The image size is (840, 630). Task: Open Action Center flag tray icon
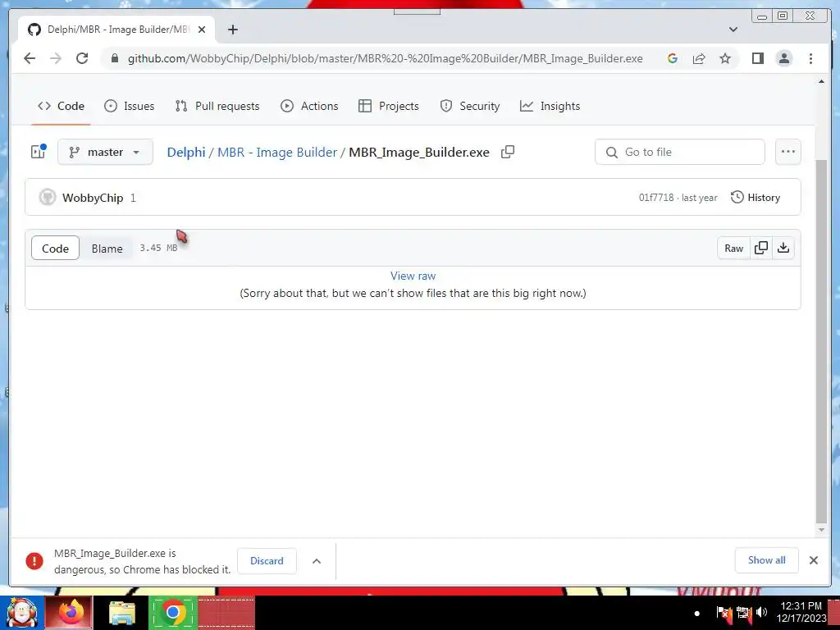pos(724,612)
